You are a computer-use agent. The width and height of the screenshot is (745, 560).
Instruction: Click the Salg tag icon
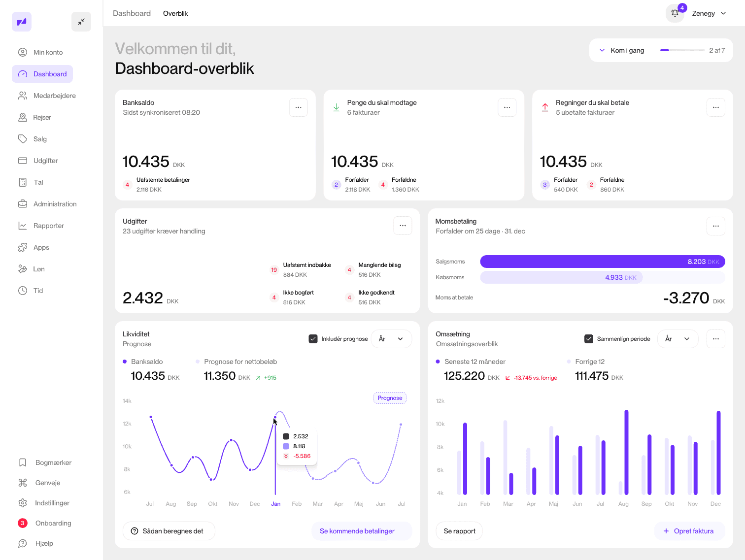pyautogui.click(x=23, y=139)
